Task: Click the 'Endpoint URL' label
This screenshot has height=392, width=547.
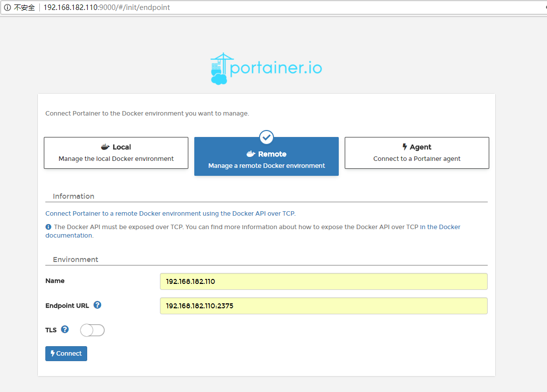Action: tap(67, 305)
